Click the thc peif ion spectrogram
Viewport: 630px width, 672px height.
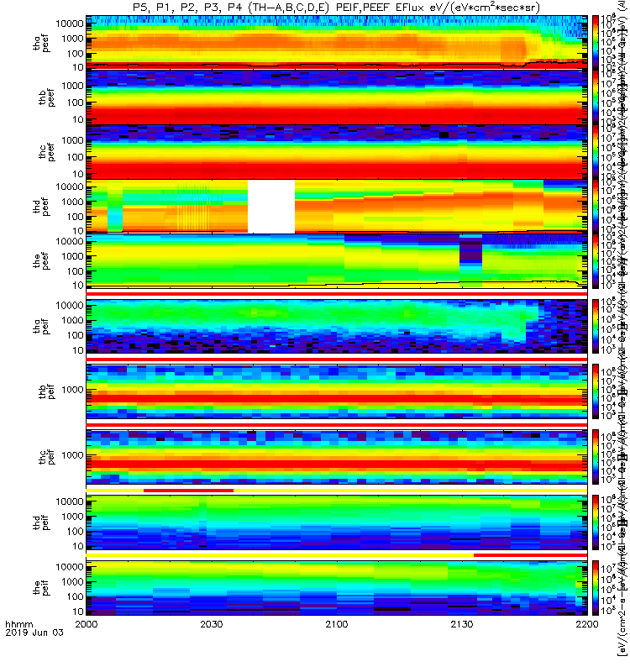pos(337,457)
